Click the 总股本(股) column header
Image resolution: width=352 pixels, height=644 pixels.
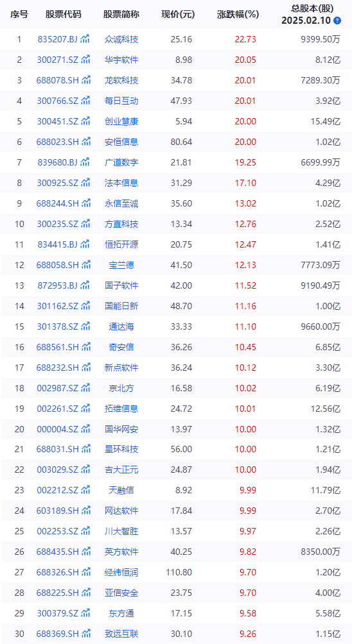[x=312, y=8]
